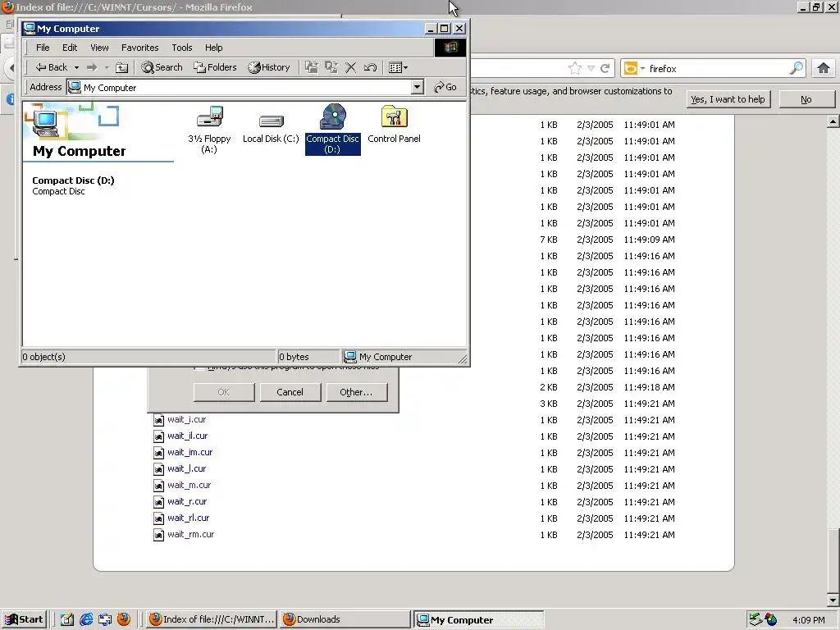Expand the Address bar dropdown
This screenshot has width=840, height=630.
click(418, 87)
